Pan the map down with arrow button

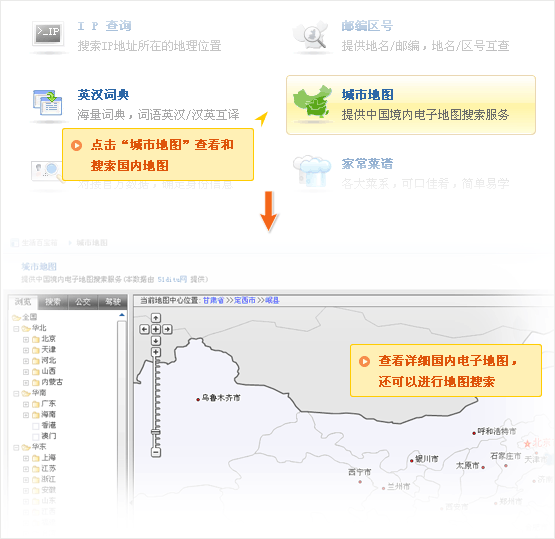(156, 341)
